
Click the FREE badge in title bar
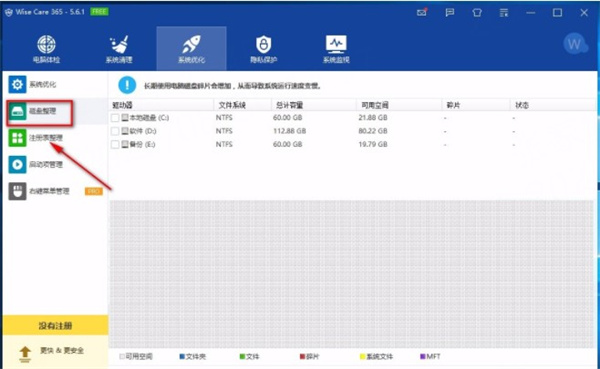coord(99,12)
